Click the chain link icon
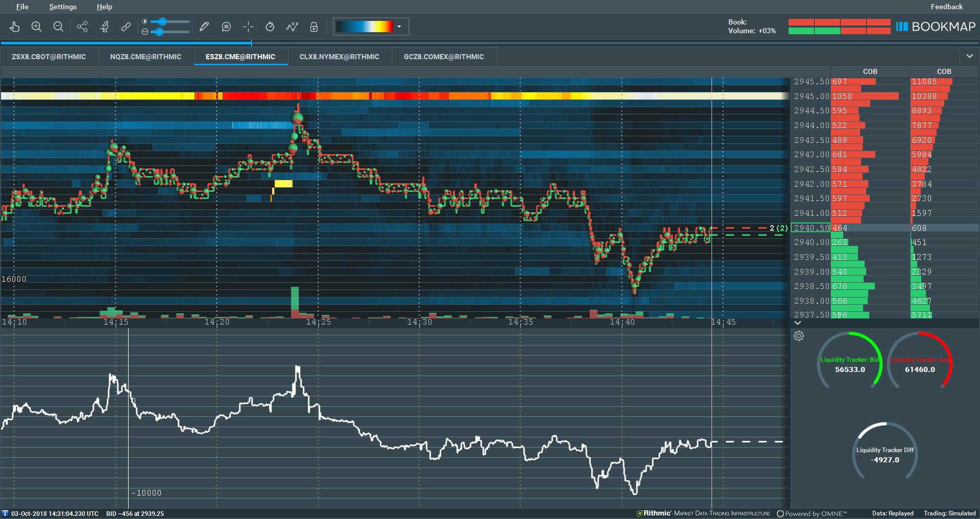This screenshot has width=980, height=519. (126, 27)
